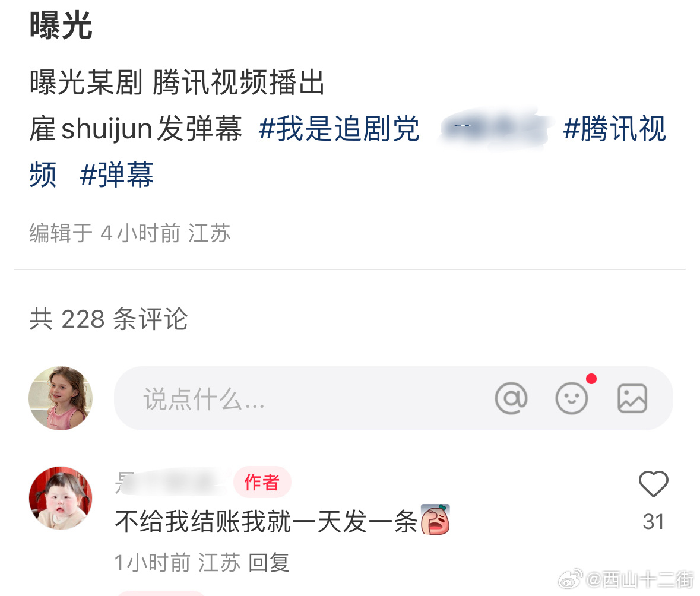Tap the blurred commenter username

coord(172,482)
